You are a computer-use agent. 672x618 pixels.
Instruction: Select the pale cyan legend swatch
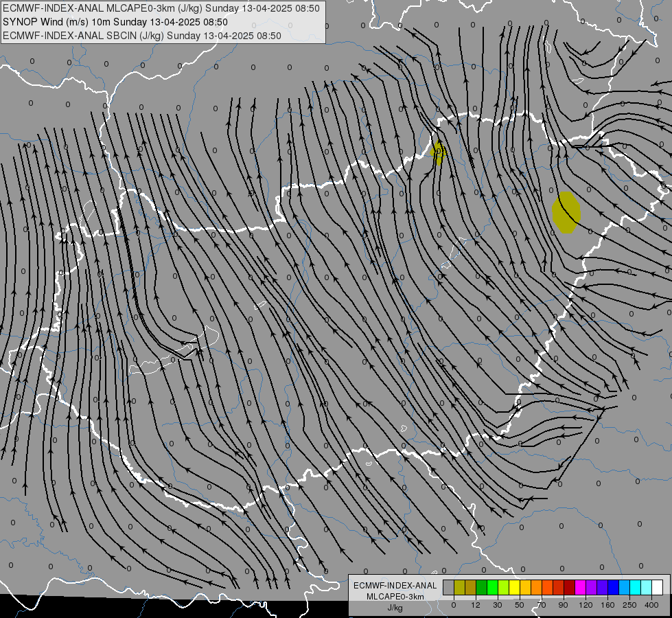pos(647,588)
